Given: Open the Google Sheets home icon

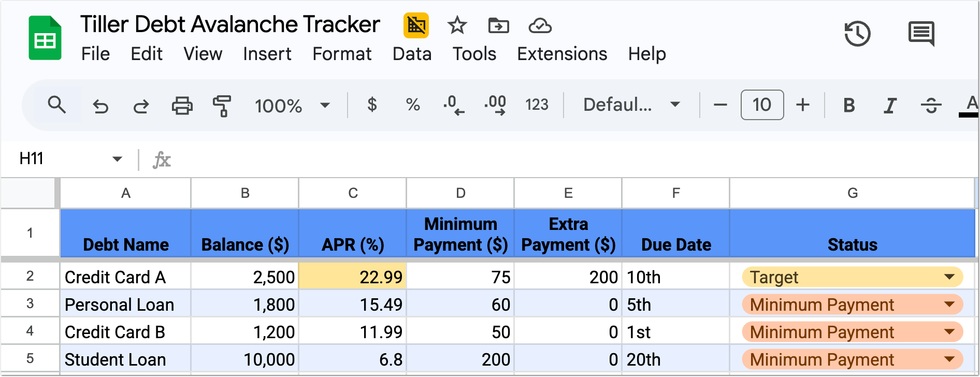Looking at the screenshot, I should pyautogui.click(x=45, y=38).
